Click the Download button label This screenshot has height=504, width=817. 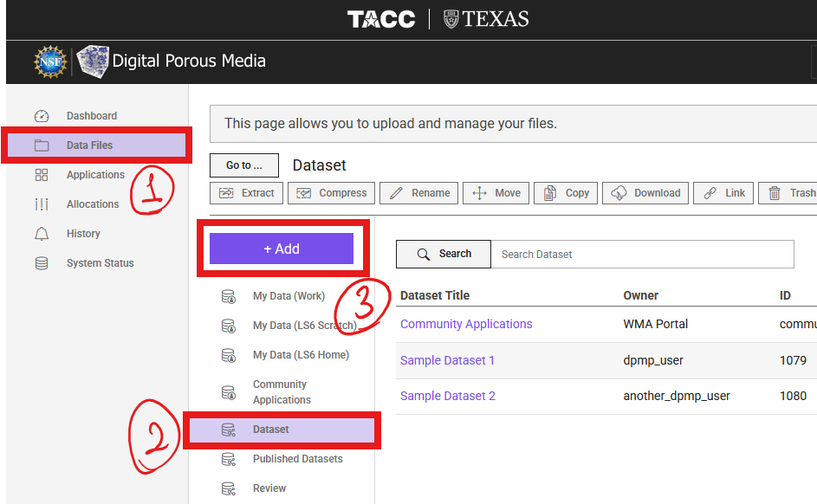(x=657, y=192)
